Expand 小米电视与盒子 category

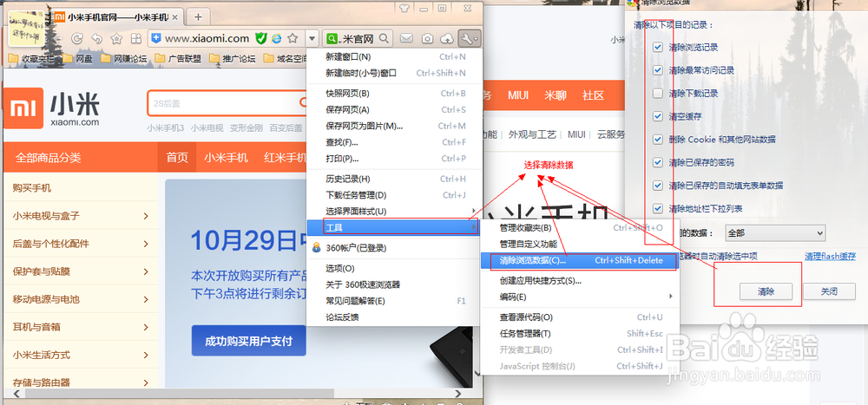tap(146, 216)
